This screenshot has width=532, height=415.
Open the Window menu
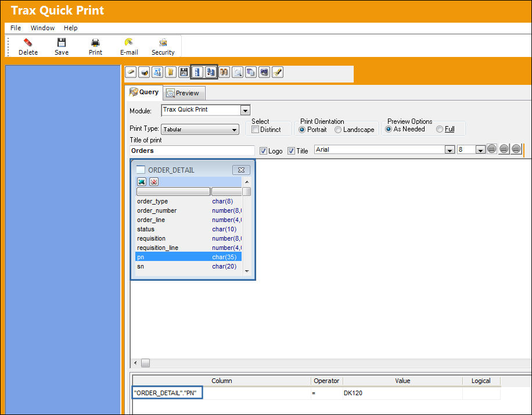42,28
